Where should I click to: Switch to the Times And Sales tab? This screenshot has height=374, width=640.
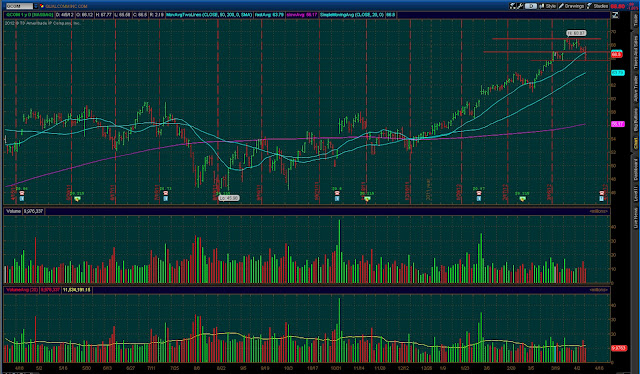[x=636, y=53]
